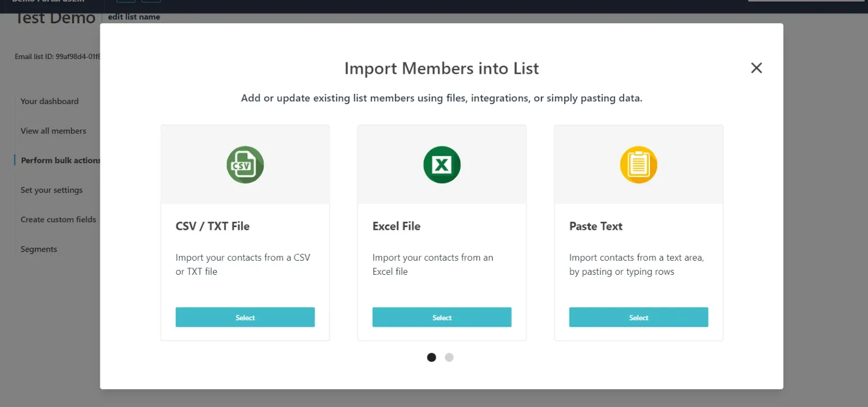Image resolution: width=868 pixels, height=407 pixels.
Task: Click 'Import your contacts from a CSV' description
Action: (x=243, y=264)
